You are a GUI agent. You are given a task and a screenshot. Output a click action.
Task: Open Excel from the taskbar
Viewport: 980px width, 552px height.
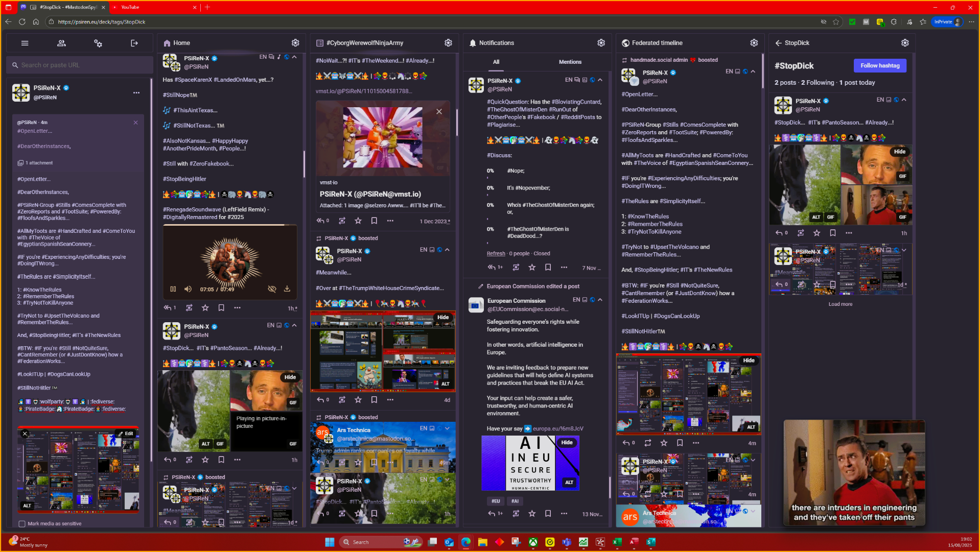(617, 542)
